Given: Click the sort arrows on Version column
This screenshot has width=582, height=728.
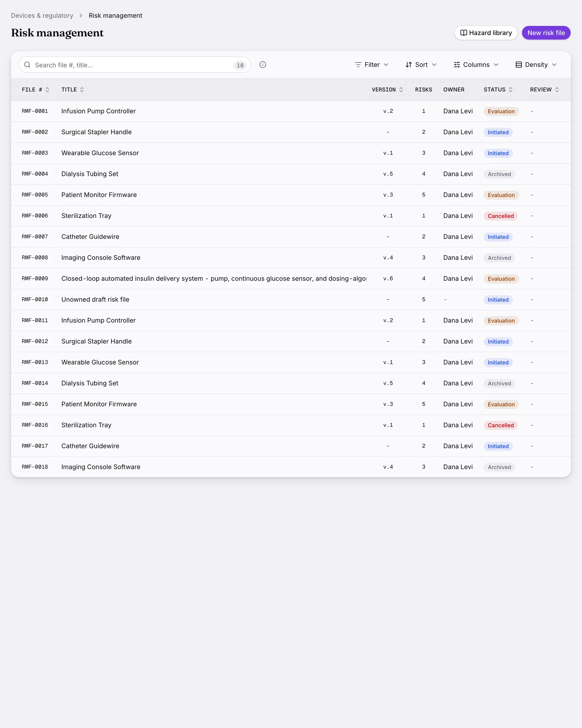Looking at the screenshot, I should [x=401, y=89].
